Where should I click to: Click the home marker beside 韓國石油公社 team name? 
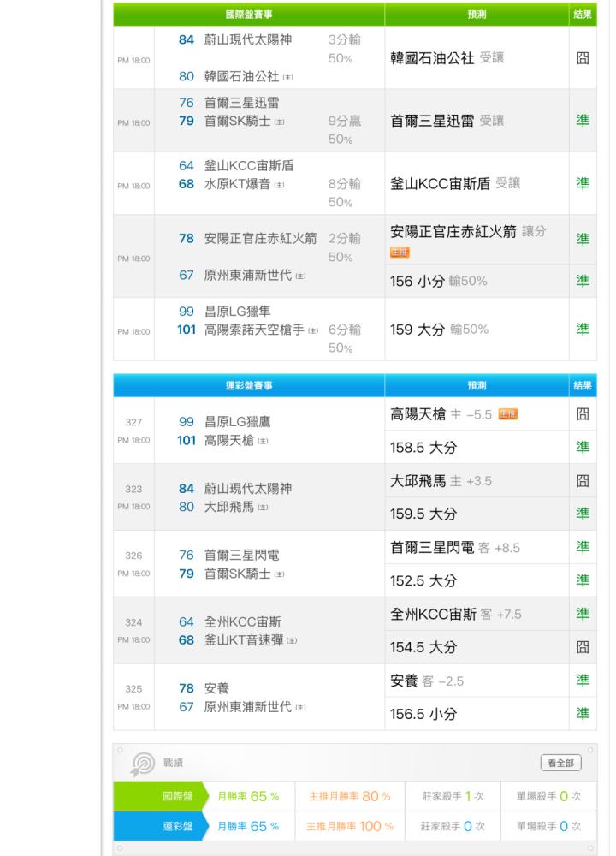click(x=288, y=77)
